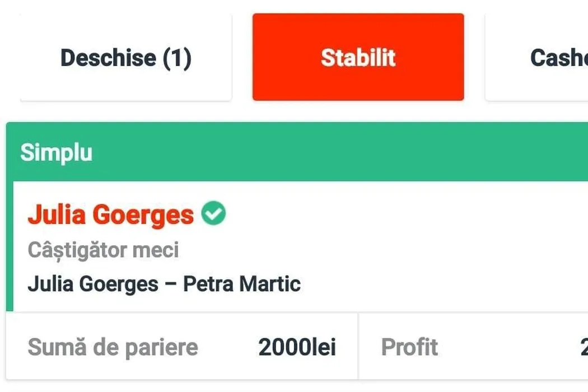Click the Câștigător meci market label

(x=103, y=250)
